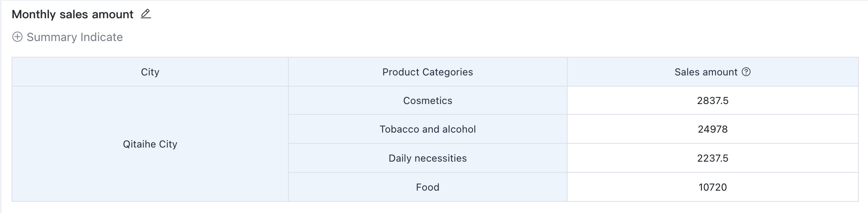Click the 2237.5 sales value
This screenshot has height=213, width=868.
[x=712, y=158]
